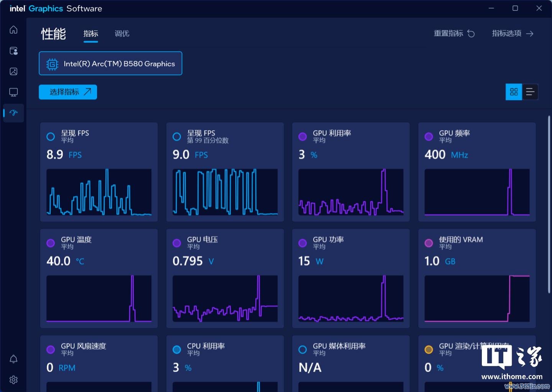The width and height of the screenshot is (552, 392).
Task: Click color circle of GPU 电压 card
Action: coord(177,243)
